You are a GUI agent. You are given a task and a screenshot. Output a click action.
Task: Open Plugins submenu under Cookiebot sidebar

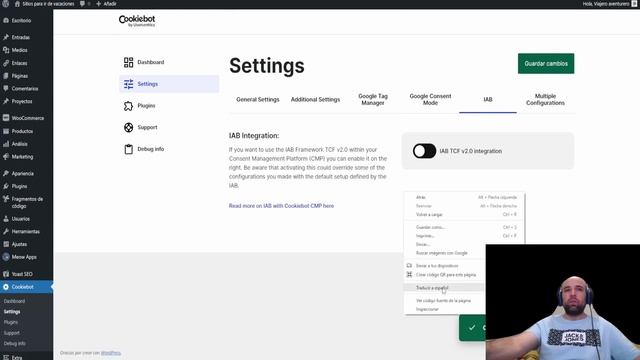[x=11, y=322]
